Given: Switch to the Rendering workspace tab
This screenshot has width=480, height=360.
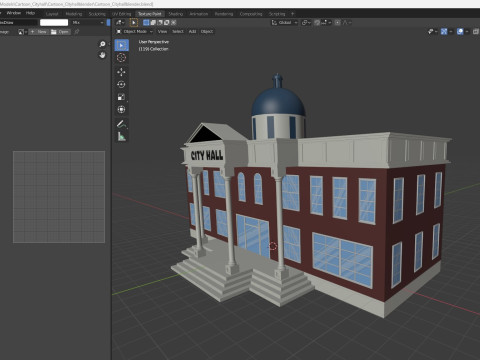Looking at the screenshot, I should click(224, 14).
